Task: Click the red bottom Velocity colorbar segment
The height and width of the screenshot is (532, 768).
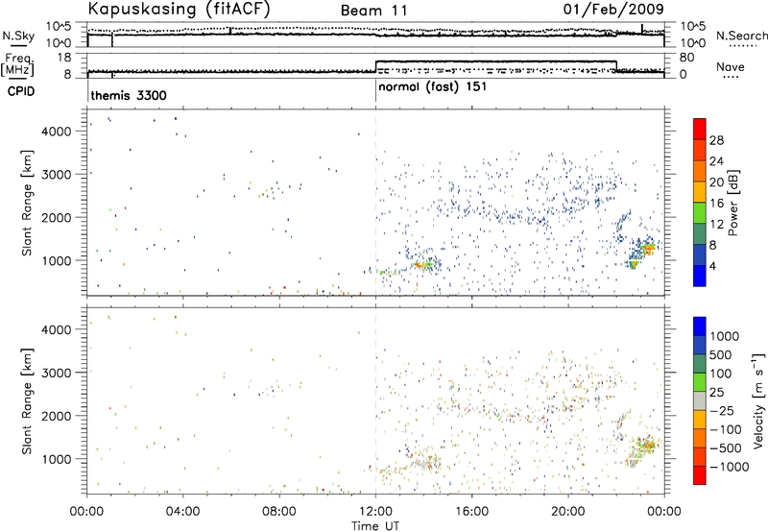Action: pos(700,475)
